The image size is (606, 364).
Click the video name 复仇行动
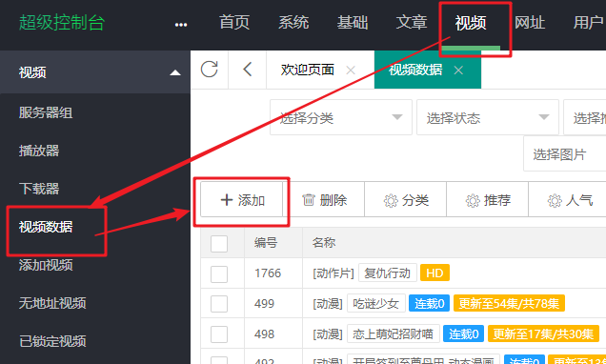click(x=387, y=273)
